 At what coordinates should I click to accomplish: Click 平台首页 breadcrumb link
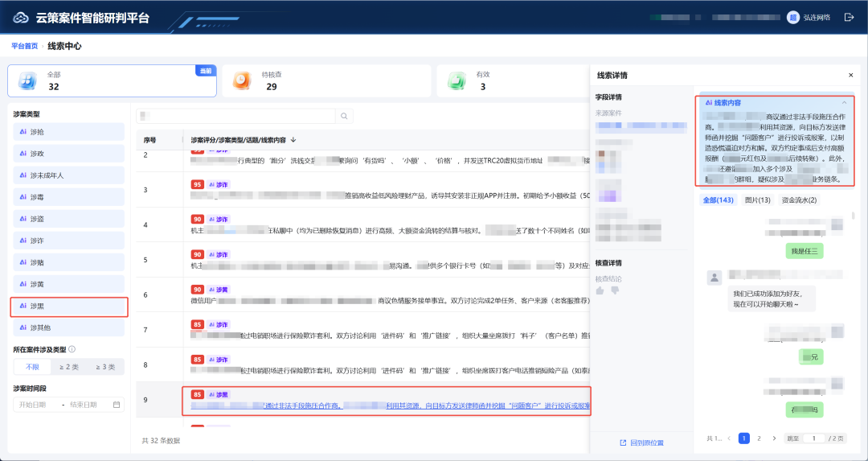click(24, 46)
